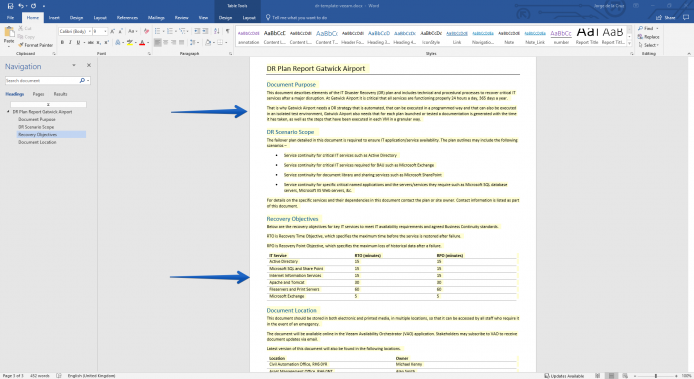The width and height of the screenshot is (694, 379).
Task: Open Navigation pane options arrow
Action: (x=74, y=65)
